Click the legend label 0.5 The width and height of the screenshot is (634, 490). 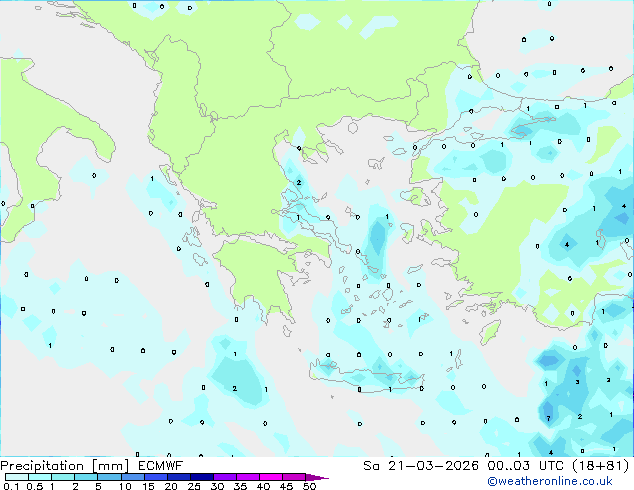[35, 486]
